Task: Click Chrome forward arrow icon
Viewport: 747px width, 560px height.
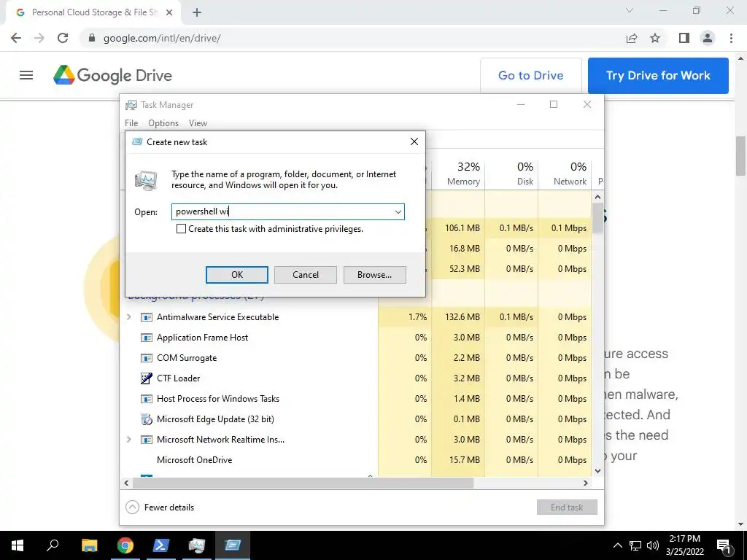Action: point(39,38)
